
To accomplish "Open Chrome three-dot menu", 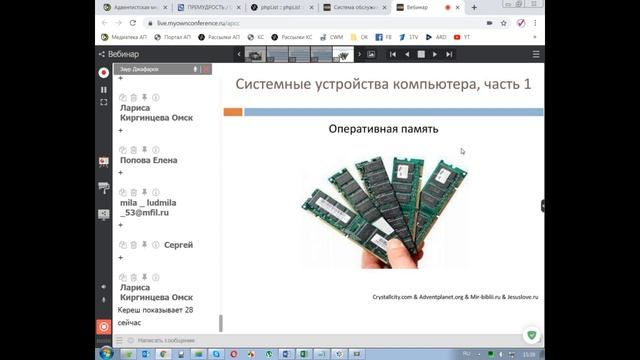I will point(535,23).
